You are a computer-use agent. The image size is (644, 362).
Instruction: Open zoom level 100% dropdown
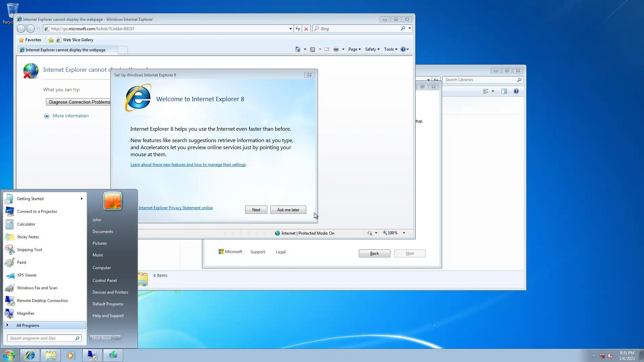point(404,233)
